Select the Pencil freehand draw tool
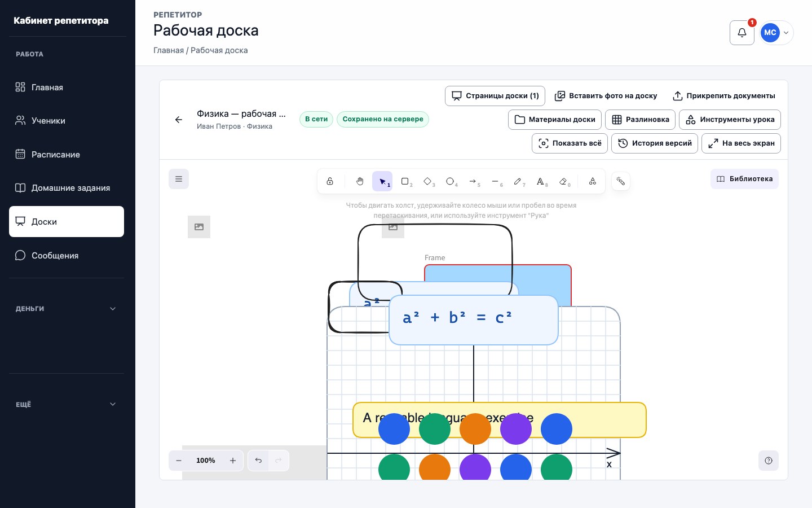The image size is (812, 508). click(x=518, y=181)
